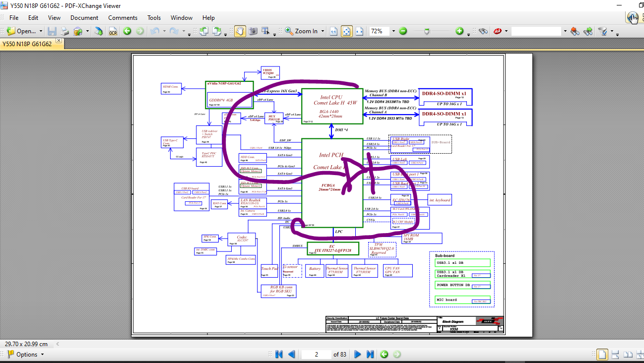The width and height of the screenshot is (644, 363).
Task: Click the Redo icon
Action: click(x=174, y=31)
